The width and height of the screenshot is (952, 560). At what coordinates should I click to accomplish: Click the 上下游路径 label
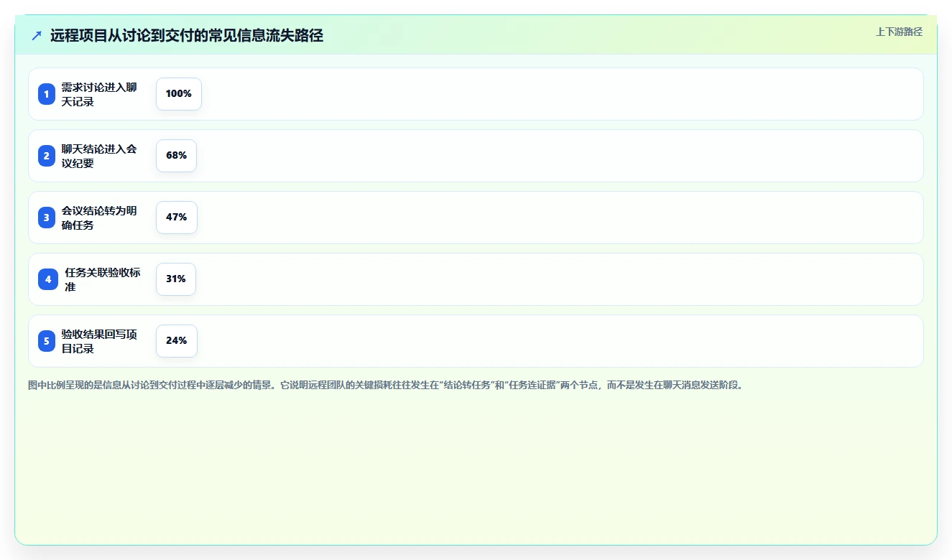tap(899, 32)
